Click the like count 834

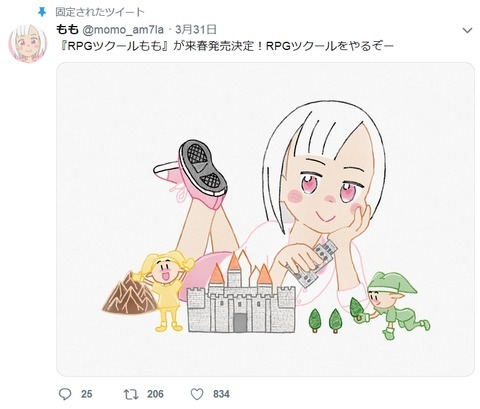click(x=221, y=394)
